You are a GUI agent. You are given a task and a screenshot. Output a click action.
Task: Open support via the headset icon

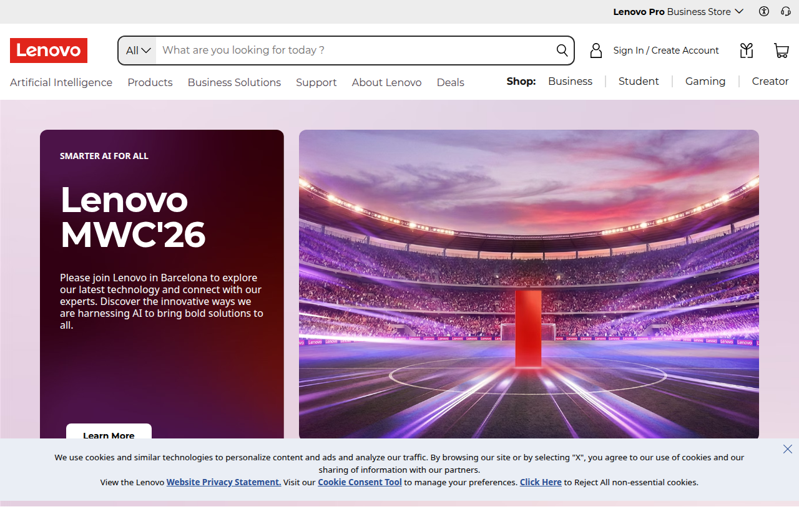tap(786, 11)
